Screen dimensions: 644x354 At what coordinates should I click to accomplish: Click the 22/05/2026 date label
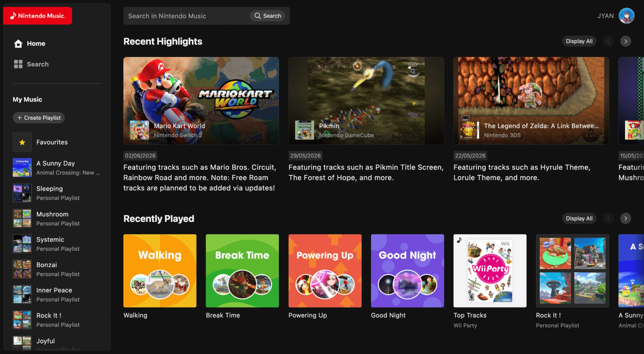pos(470,156)
